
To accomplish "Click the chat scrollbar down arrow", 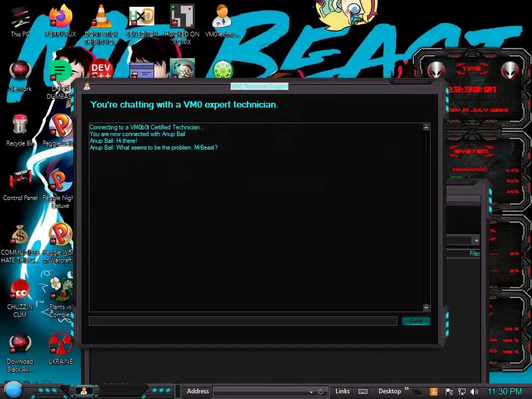I will click(426, 308).
